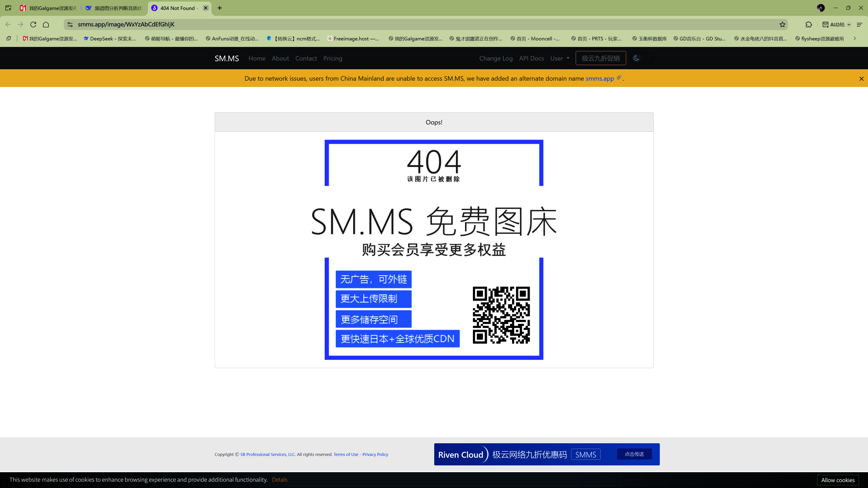This screenshot has height=488, width=868.
Task: Open the browser extensions puzzle icon
Action: (x=808, y=24)
